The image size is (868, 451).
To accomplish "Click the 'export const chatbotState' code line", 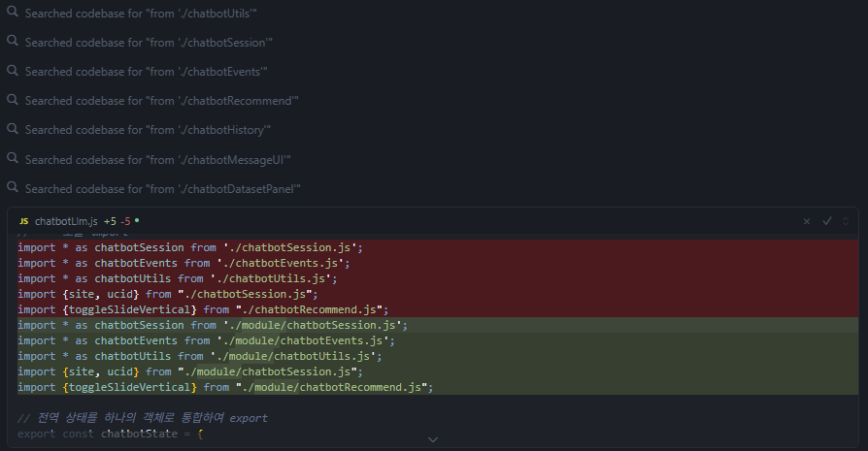I will click(111, 434).
